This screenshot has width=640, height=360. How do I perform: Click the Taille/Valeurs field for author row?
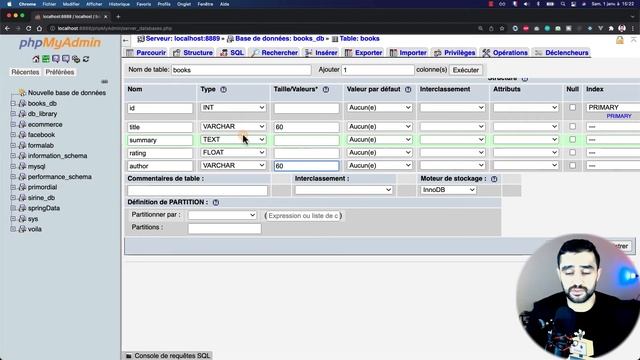306,166
